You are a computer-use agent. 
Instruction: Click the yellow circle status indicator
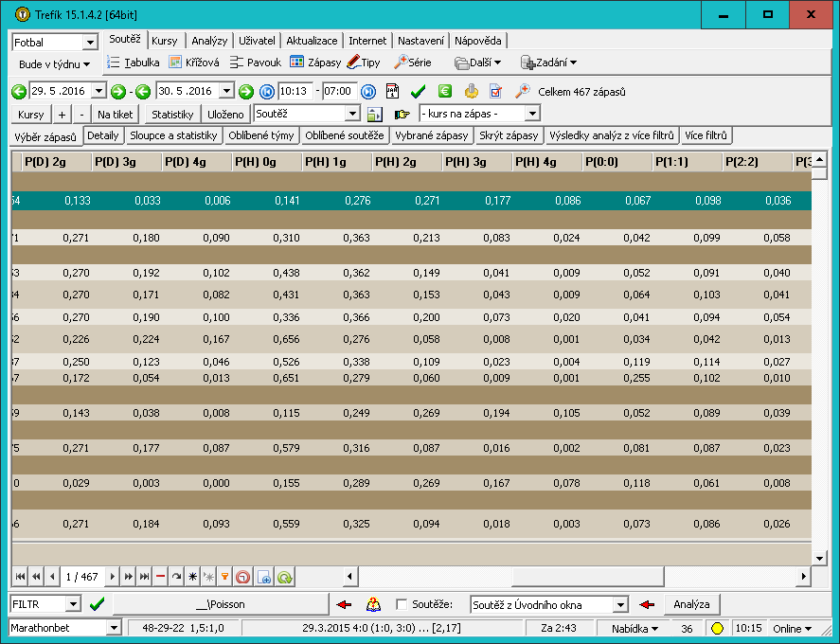(717, 629)
